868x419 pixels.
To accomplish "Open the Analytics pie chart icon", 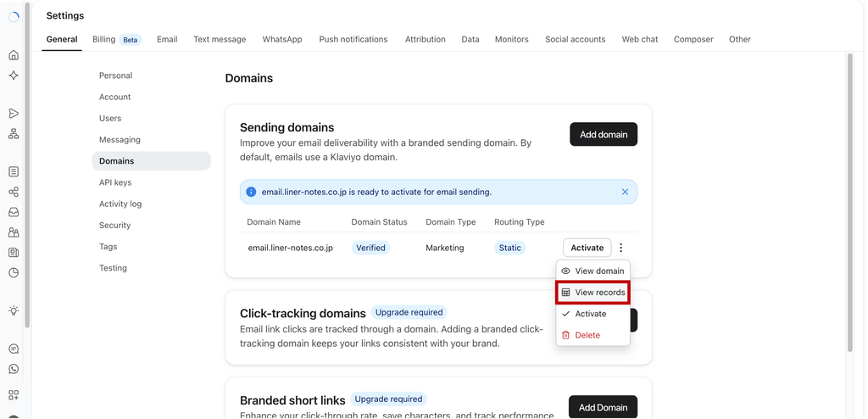I will click(14, 272).
